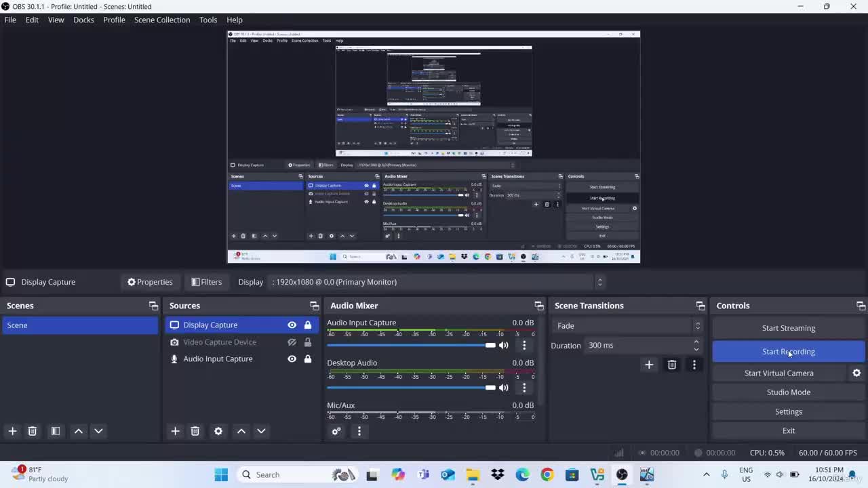This screenshot has width=868, height=488.
Task: Delete configurable transition trash icon
Action: click(x=672, y=365)
